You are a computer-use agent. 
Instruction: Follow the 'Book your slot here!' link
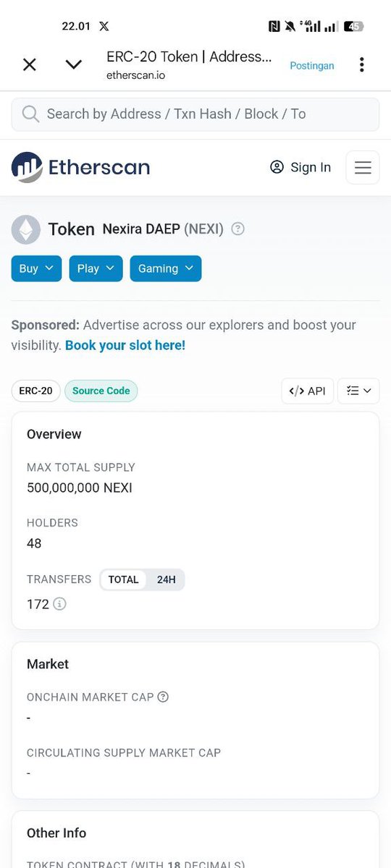(125, 345)
